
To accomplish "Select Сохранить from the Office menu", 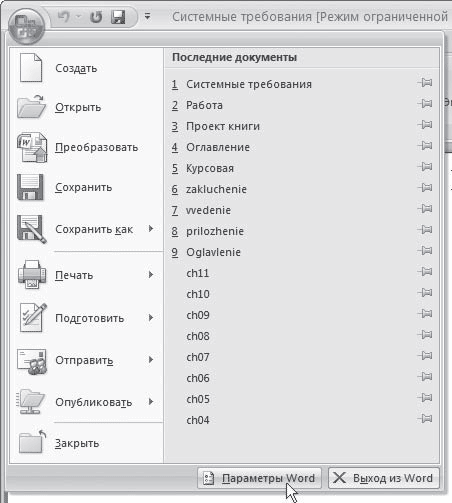I will click(x=87, y=187).
